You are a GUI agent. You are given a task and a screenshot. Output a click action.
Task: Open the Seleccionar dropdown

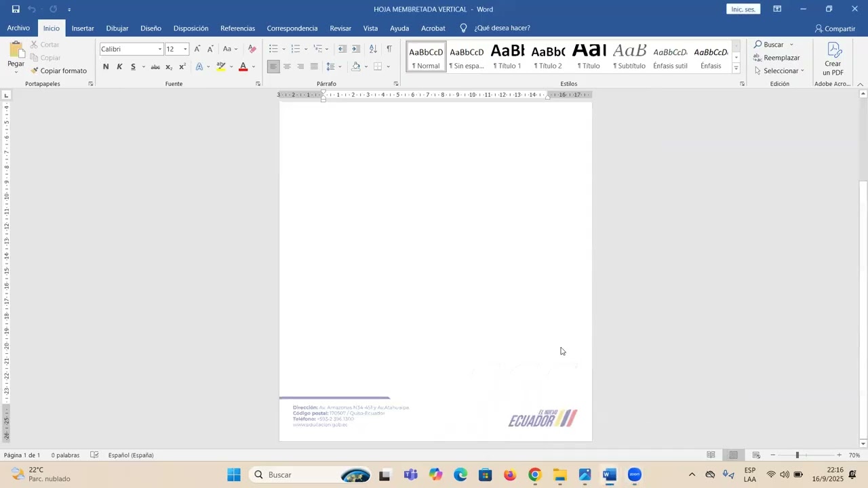coord(779,70)
